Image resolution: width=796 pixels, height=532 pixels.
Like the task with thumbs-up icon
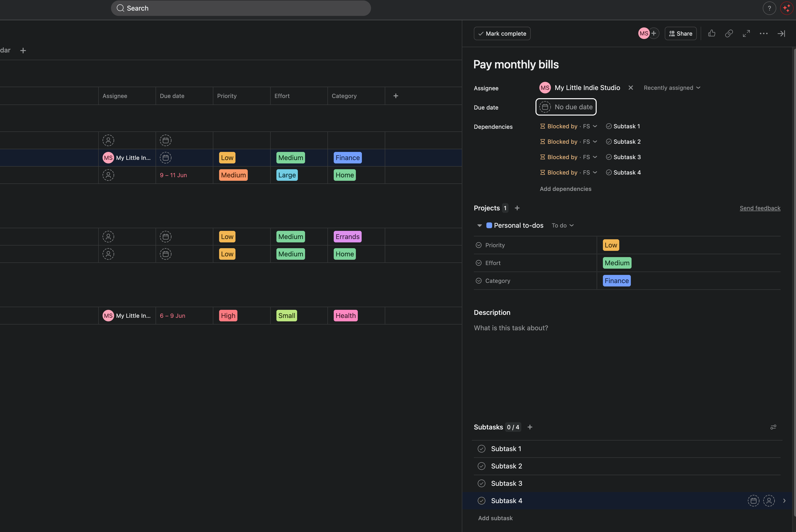(711, 33)
